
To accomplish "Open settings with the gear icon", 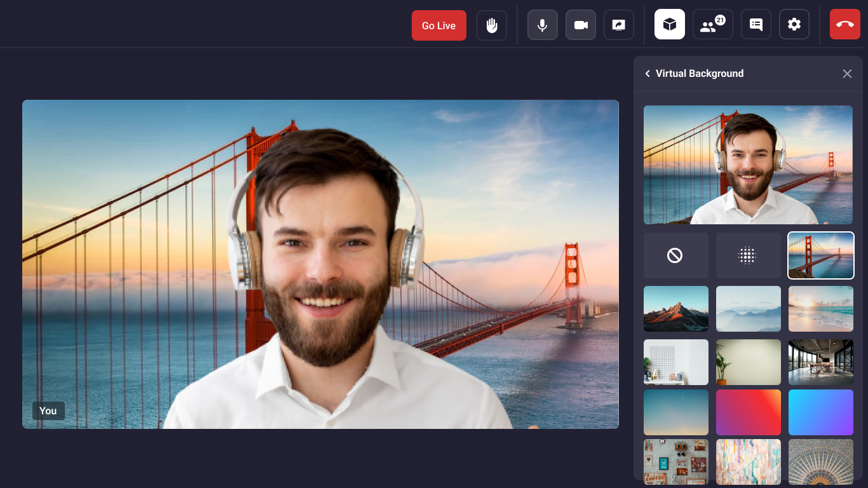I will click(x=794, y=25).
